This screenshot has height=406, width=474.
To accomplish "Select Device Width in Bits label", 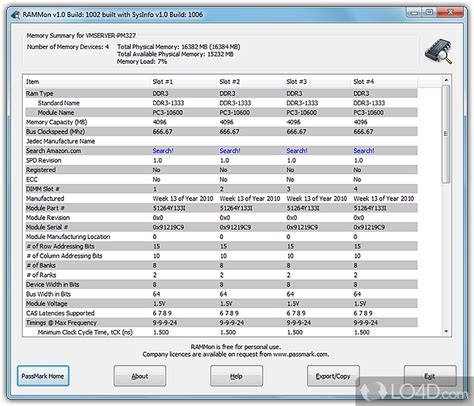I will point(53,285).
